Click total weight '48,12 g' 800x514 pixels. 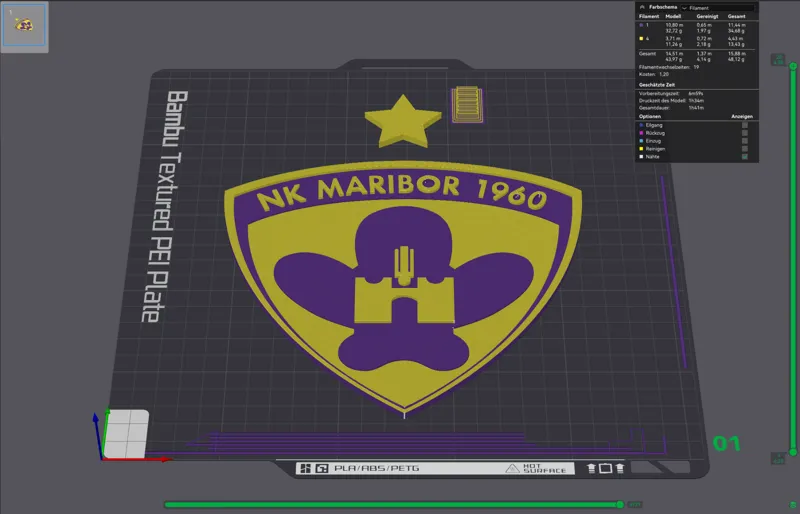(x=736, y=59)
